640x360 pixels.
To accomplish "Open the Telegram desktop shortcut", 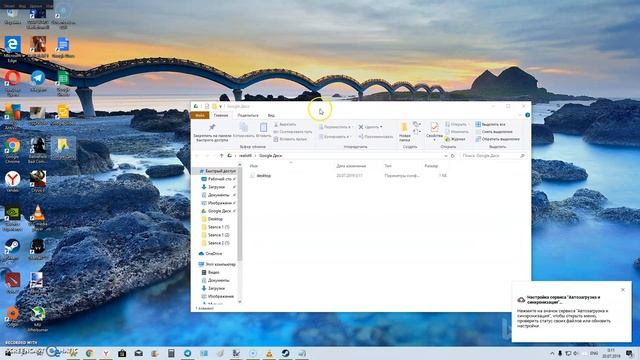I will pyautogui.click(x=38, y=80).
